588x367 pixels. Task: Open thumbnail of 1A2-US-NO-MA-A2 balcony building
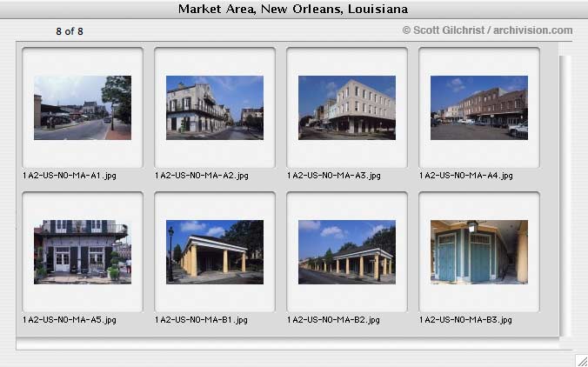click(x=215, y=108)
